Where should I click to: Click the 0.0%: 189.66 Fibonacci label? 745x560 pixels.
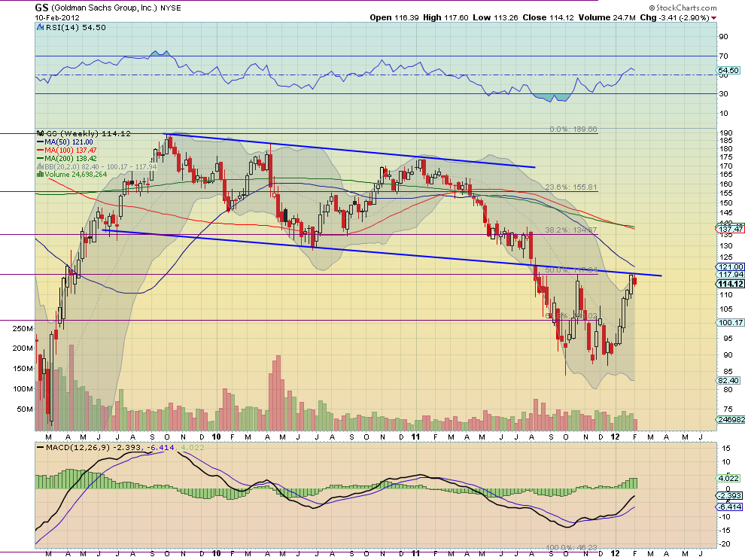[x=573, y=129]
